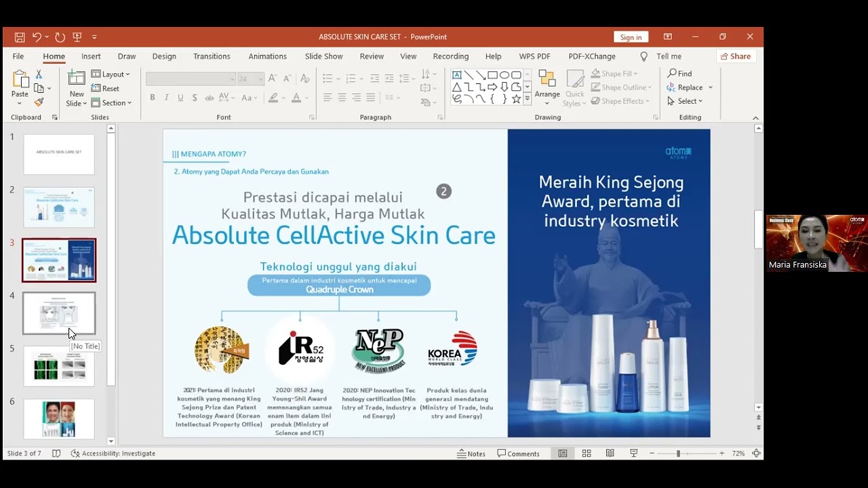The image size is (868, 488).
Task: Click the Format Painter brush icon
Action: click(x=39, y=102)
